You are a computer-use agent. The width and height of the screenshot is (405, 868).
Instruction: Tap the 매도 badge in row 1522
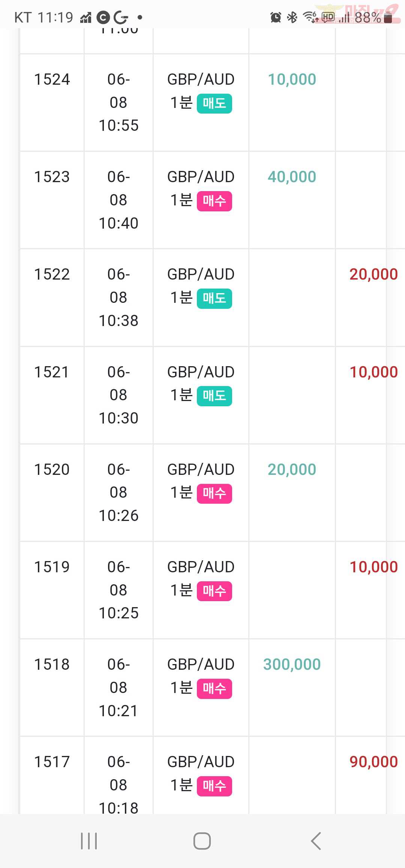[x=214, y=299]
